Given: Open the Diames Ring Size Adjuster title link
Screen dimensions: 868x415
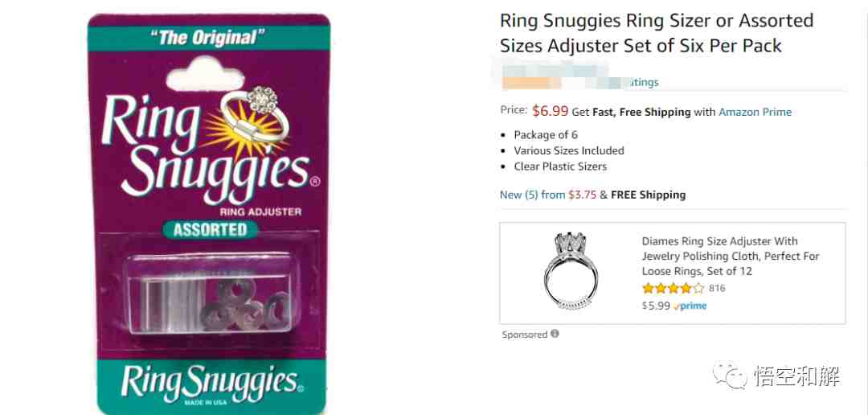Looking at the screenshot, I should click(x=730, y=256).
